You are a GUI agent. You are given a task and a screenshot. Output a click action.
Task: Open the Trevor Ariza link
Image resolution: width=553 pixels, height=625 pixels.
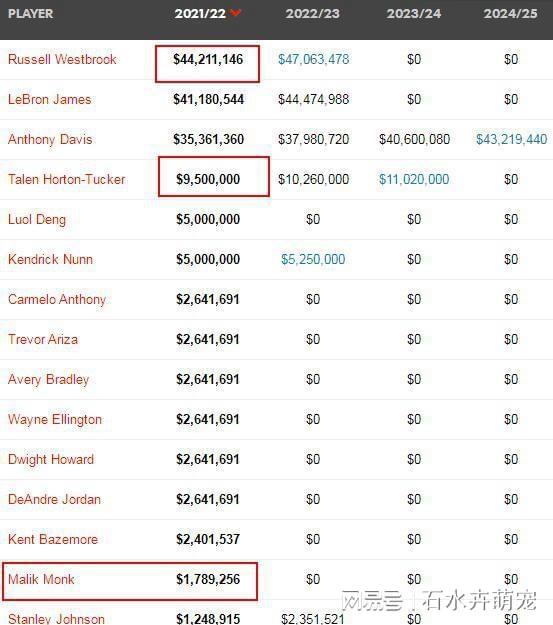coord(43,339)
